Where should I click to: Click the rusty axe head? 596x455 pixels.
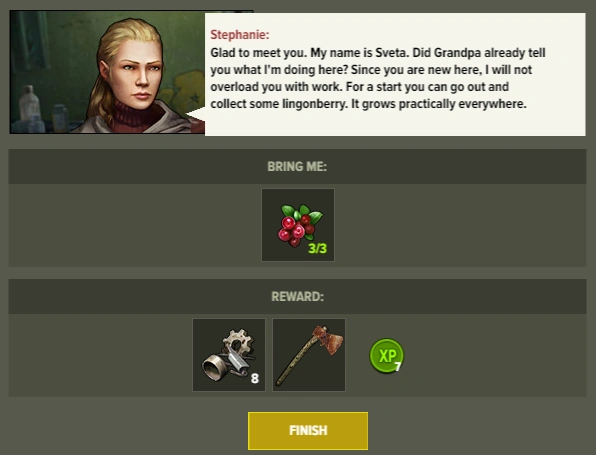point(327,339)
